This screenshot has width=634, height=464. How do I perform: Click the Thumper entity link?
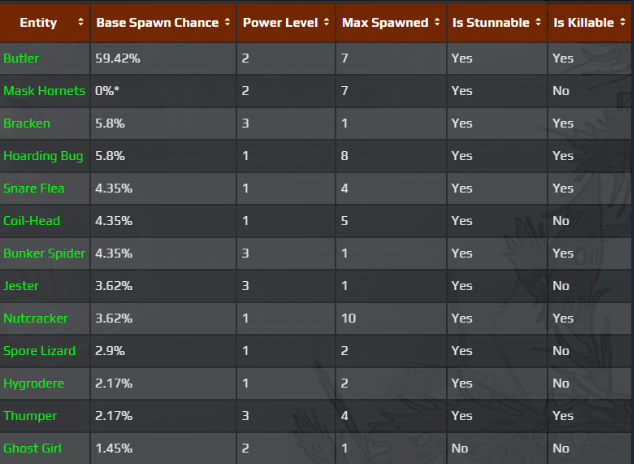(30, 415)
